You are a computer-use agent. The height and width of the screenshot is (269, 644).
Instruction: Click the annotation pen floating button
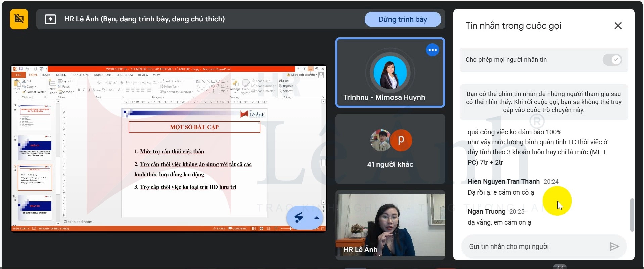(298, 218)
